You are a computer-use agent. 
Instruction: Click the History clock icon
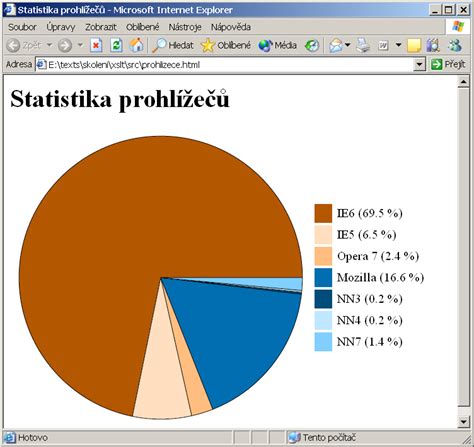(312, 45)
